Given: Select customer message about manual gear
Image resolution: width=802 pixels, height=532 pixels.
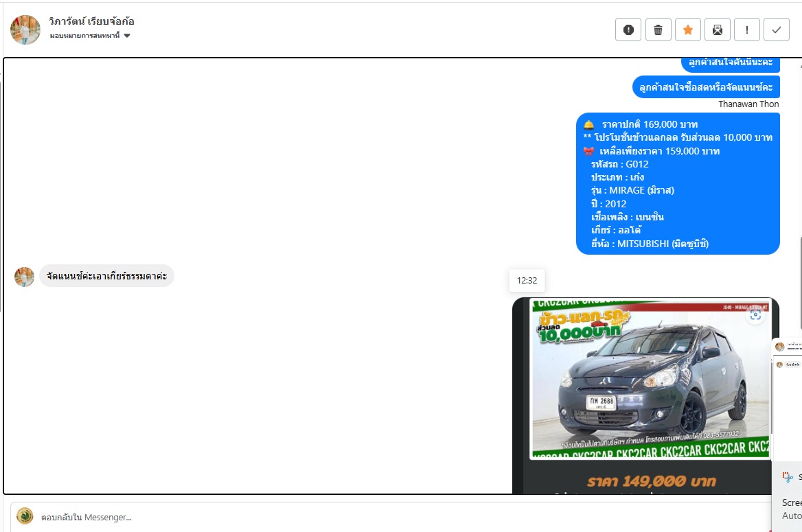Looking at the screenshot, I should [107, 276].
